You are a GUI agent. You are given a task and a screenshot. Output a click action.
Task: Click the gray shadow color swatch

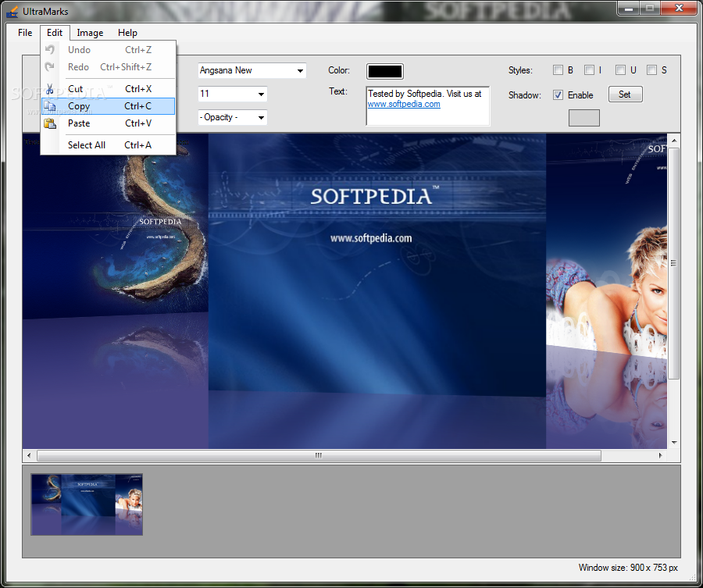click(x=583, y=118)
